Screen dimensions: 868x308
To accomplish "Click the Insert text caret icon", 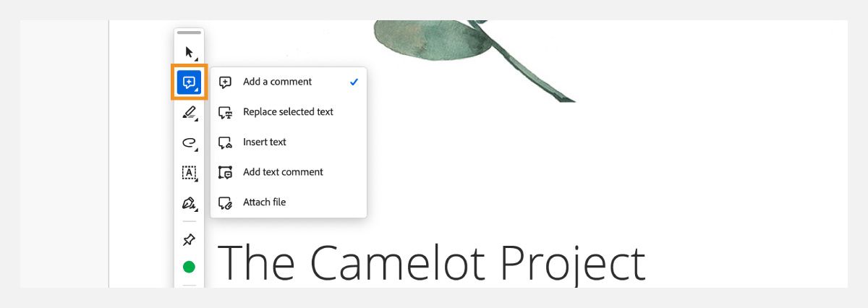I will tap(226, 142).
